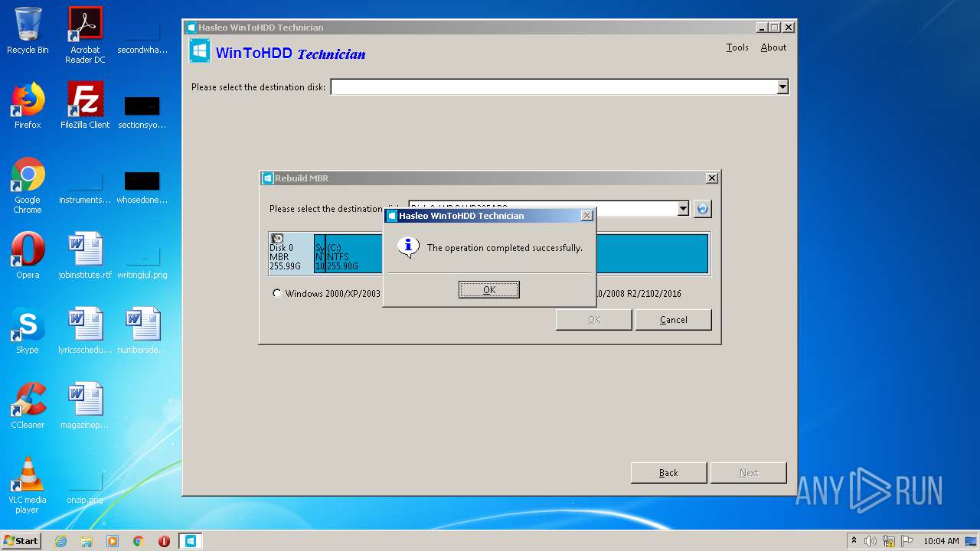Launch Internet Explorer from the taskbar
Image resolution: width=980 pixels, height=551 pixels.
coord(60,541)
